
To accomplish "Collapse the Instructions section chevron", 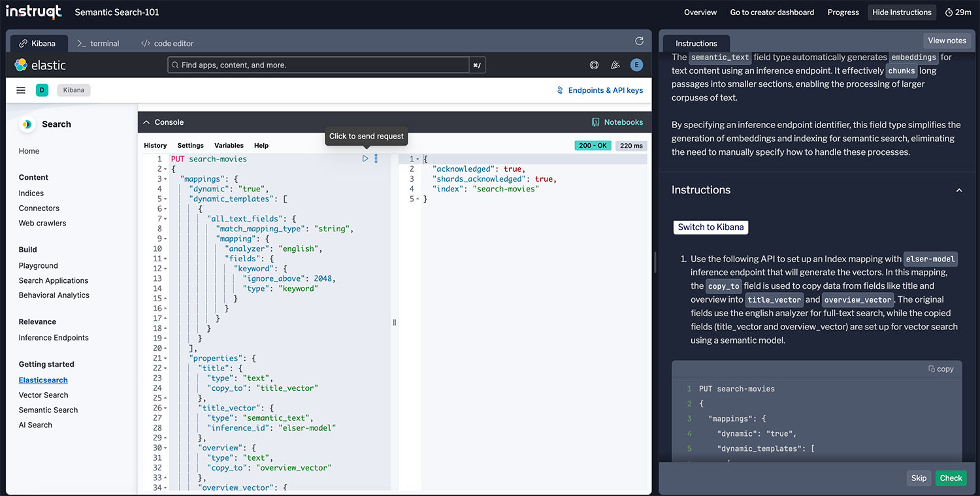I will 959,190.
